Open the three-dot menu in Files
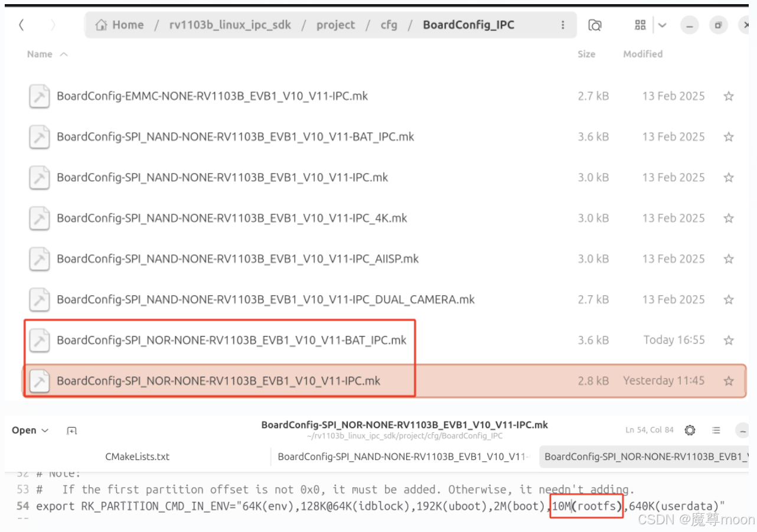 [x=563, y=25]
